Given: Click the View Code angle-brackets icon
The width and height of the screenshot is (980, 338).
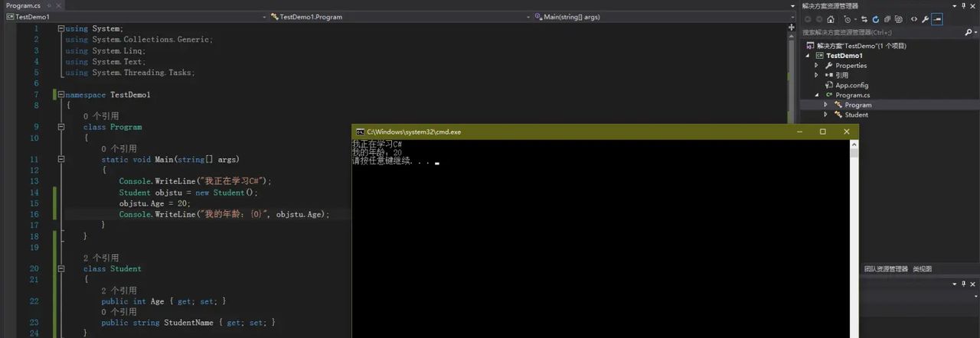Looking at the screenshot, I should (x=914, y=19).
